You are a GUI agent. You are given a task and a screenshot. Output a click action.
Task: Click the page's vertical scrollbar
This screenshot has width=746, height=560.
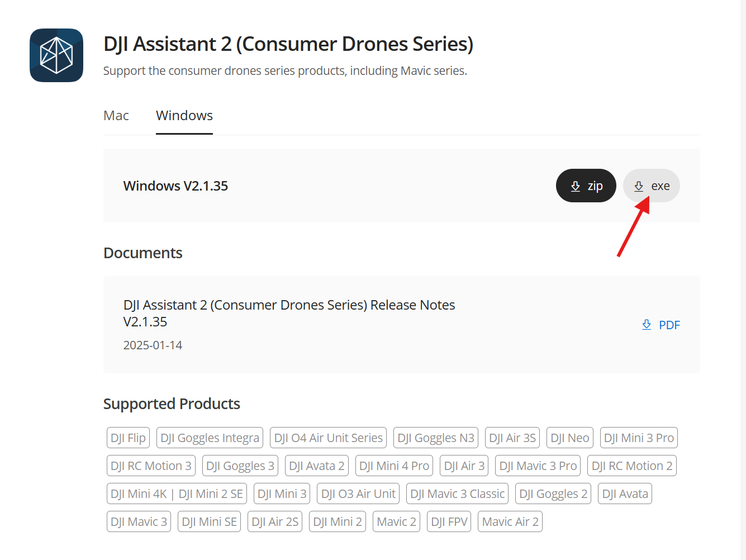point(743,279)
